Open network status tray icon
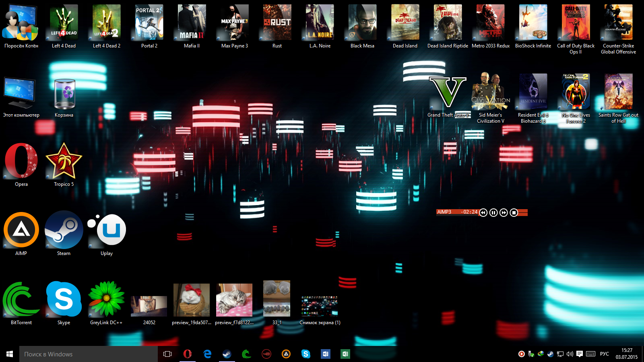This screenshot has height=362, width=644. tap(560, 354)
